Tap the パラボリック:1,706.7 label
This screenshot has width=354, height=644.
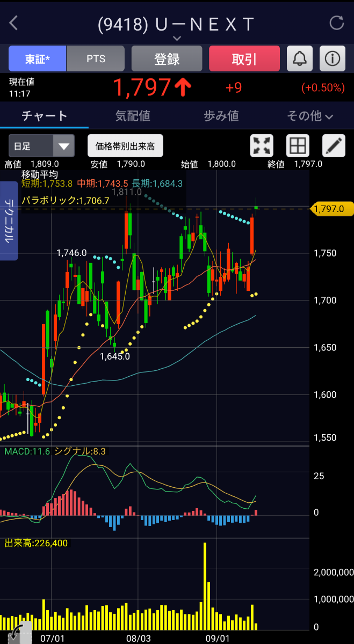[x=66, y=200]
